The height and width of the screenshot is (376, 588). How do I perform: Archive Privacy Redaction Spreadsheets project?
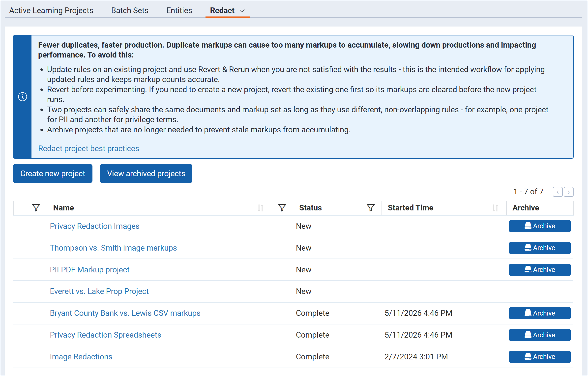click(540, 335)
